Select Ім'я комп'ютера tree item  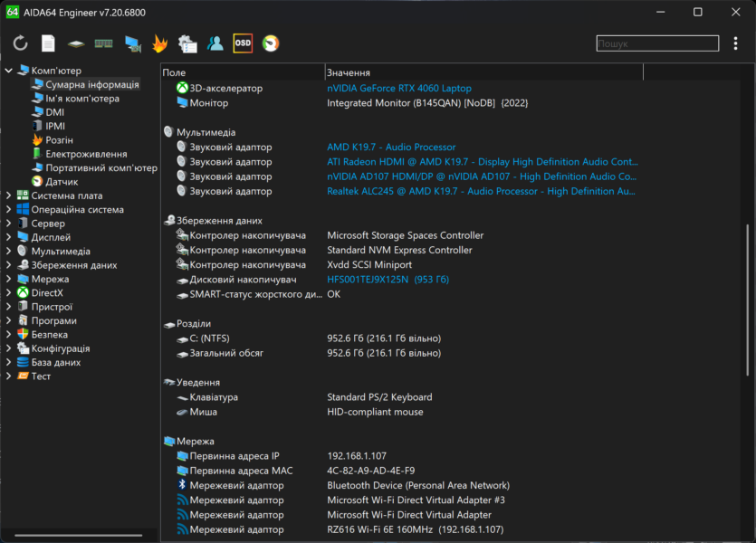click(x=82, y=99)
